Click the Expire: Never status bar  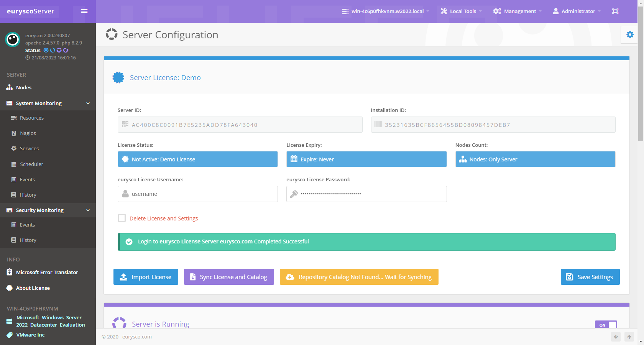pyautogui.click(x=366, y=159)
